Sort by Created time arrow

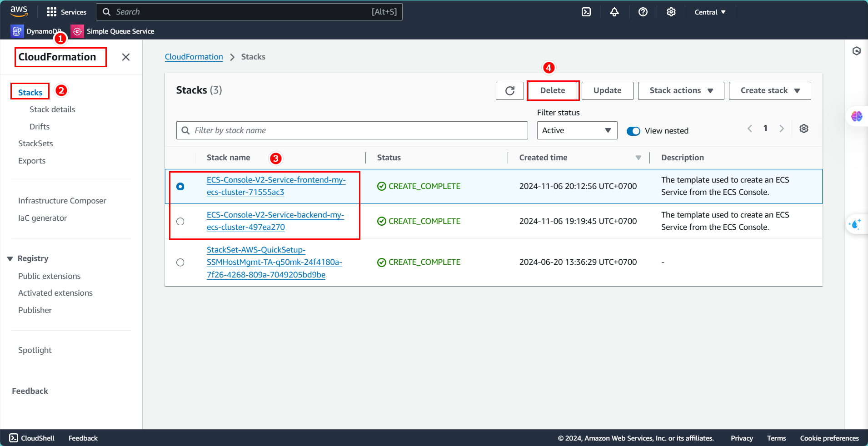[x=638, y=158]
